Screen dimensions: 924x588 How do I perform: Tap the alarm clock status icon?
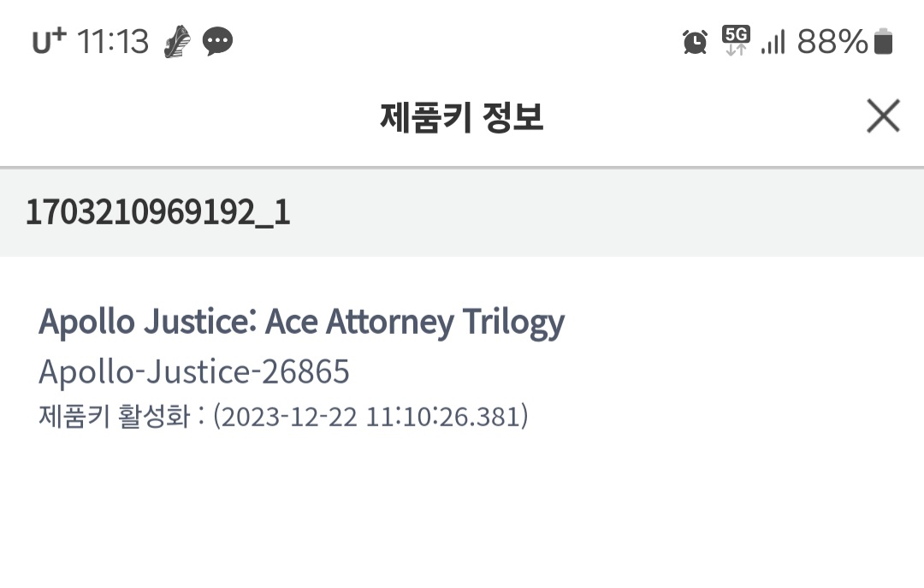(695, 41)
